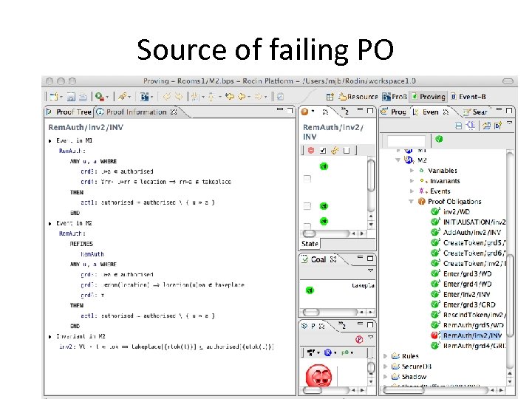Click the Open Perspective icon
This screenshot has width=532, height=399.
(330, 97)
